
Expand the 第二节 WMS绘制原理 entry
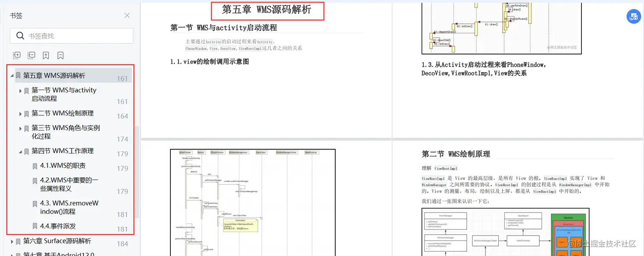tap(20, 114)
